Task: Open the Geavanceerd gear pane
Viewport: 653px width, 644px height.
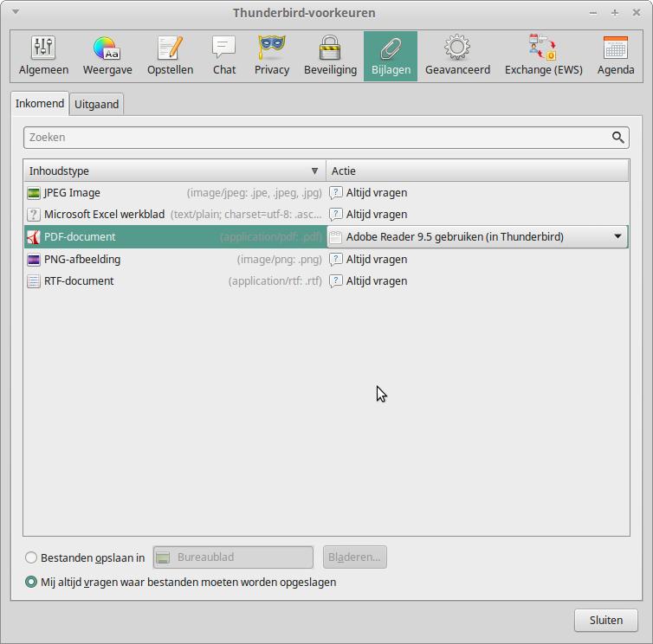Action: point(457,55)
